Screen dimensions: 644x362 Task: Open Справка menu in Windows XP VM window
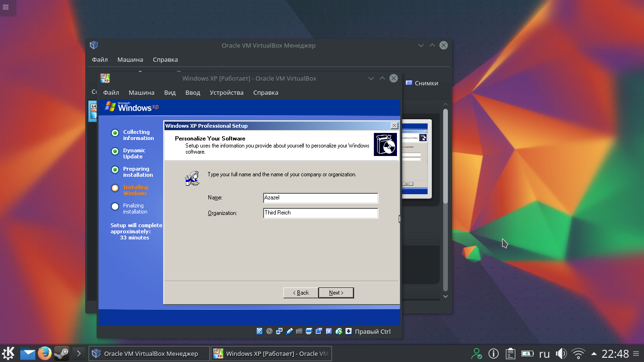[266, 92]
